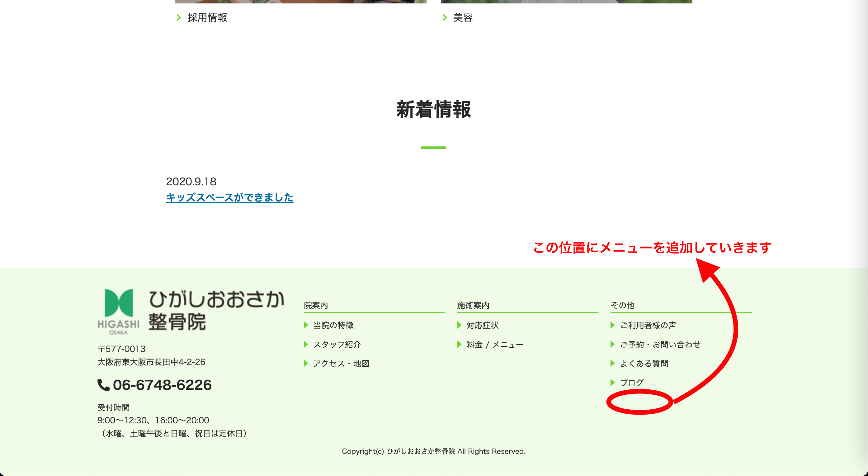The width and height of the screenshot is (868, 476).
Task: Click the green triangle beside よくある質問
Action: (612, 364)
